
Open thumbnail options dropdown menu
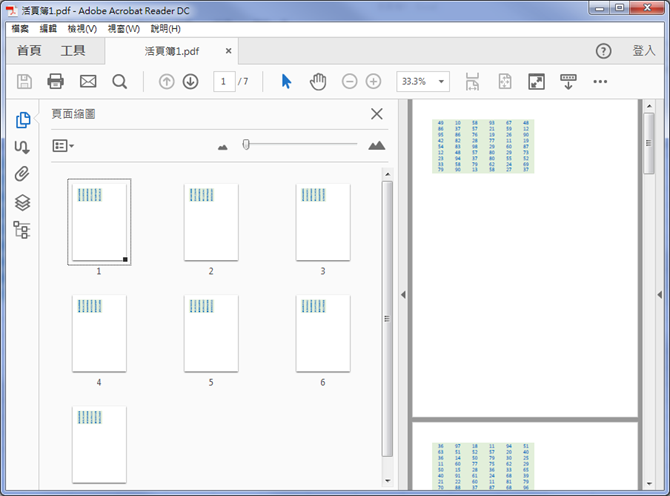point(63,146)
